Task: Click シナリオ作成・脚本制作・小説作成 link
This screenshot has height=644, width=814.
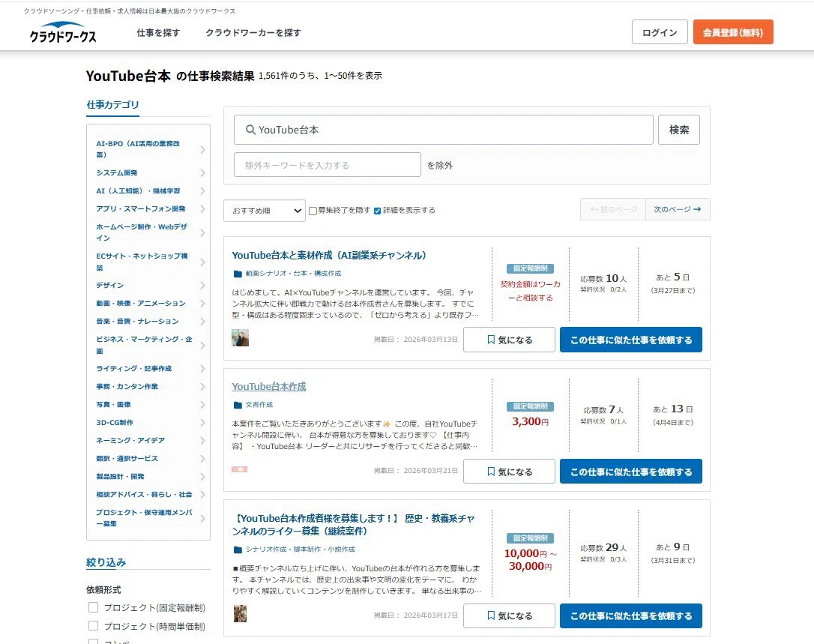Action: 301,550
